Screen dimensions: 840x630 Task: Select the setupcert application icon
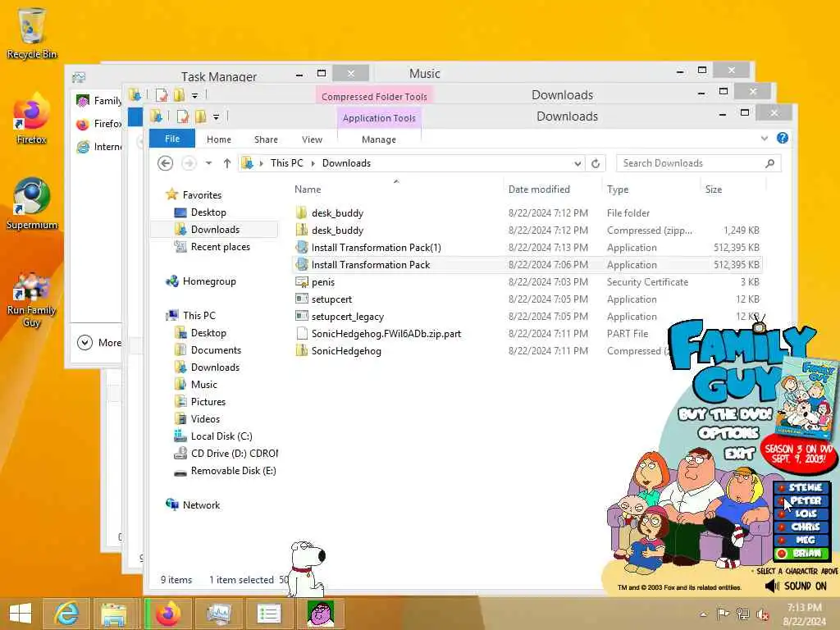pyautogui.click(x=302, y=299)
